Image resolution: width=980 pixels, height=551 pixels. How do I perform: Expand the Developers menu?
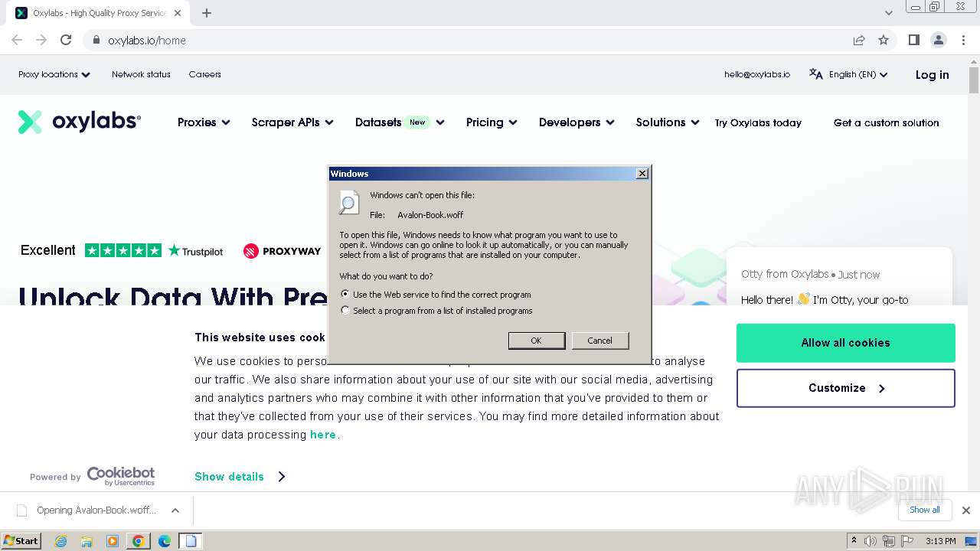click(x=577, y=122)
